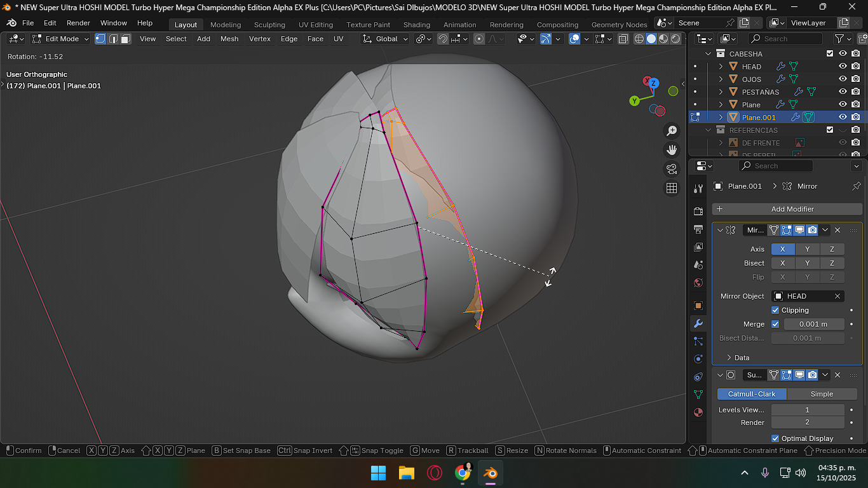This screenshot has height=488, width=868.
Task: Open the Edit Mode dropdown
Action: point(61,39)
